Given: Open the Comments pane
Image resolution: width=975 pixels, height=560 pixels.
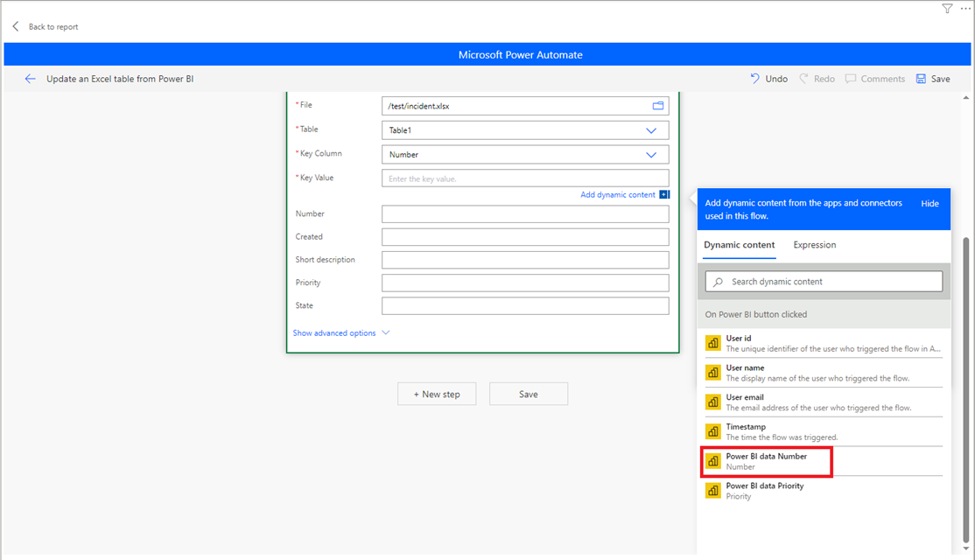Looking at the screenshot, I should tap(875, 79).
